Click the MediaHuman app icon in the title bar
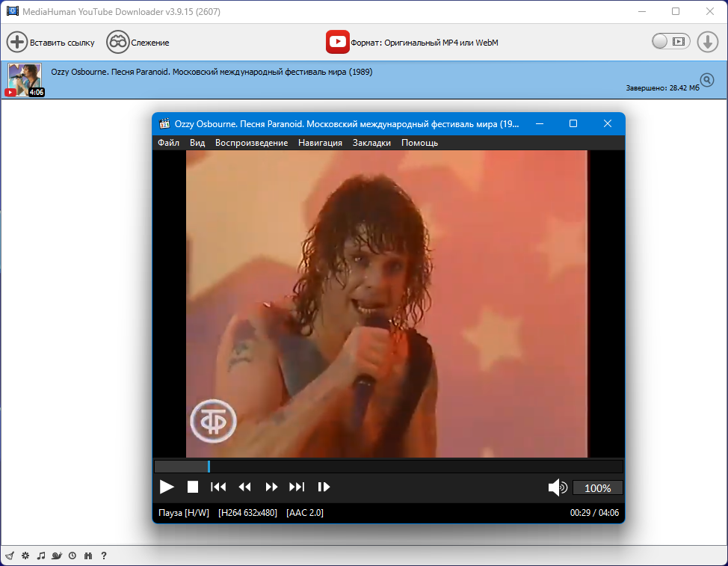The height and width of the screenshot is (566, 728). pyautogui.click(x=13, y=11)
